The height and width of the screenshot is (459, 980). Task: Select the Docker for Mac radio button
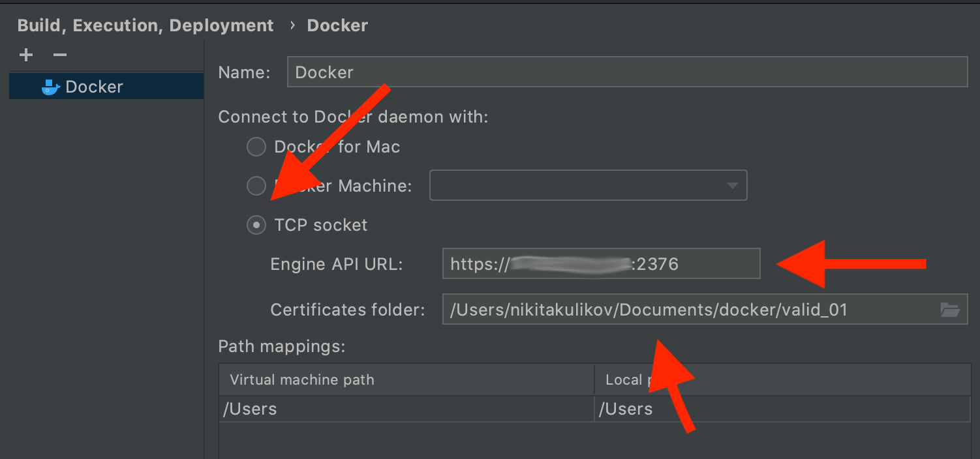click(x=256, y=147)
